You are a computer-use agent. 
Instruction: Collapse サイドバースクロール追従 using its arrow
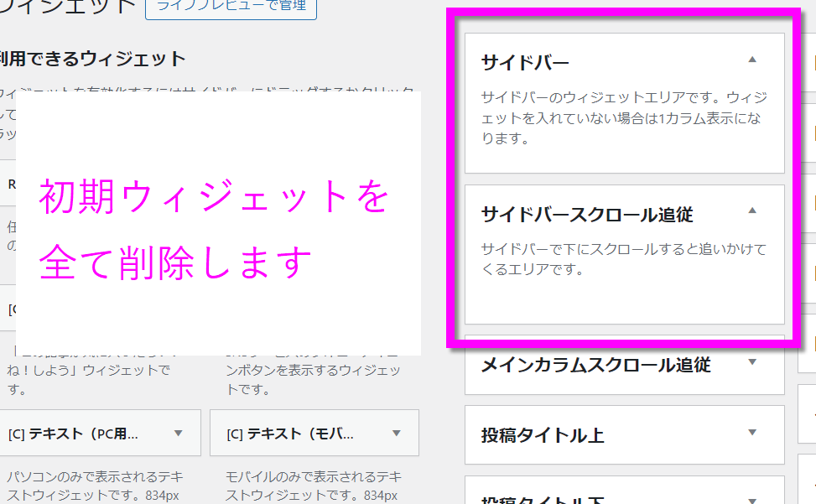coord(752,210)
